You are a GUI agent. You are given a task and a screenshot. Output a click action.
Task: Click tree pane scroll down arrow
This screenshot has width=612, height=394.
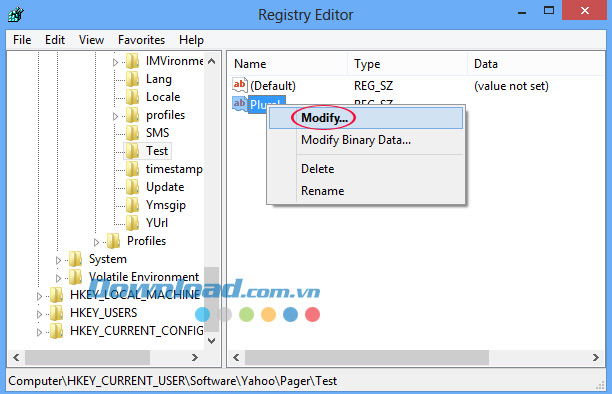212,341
